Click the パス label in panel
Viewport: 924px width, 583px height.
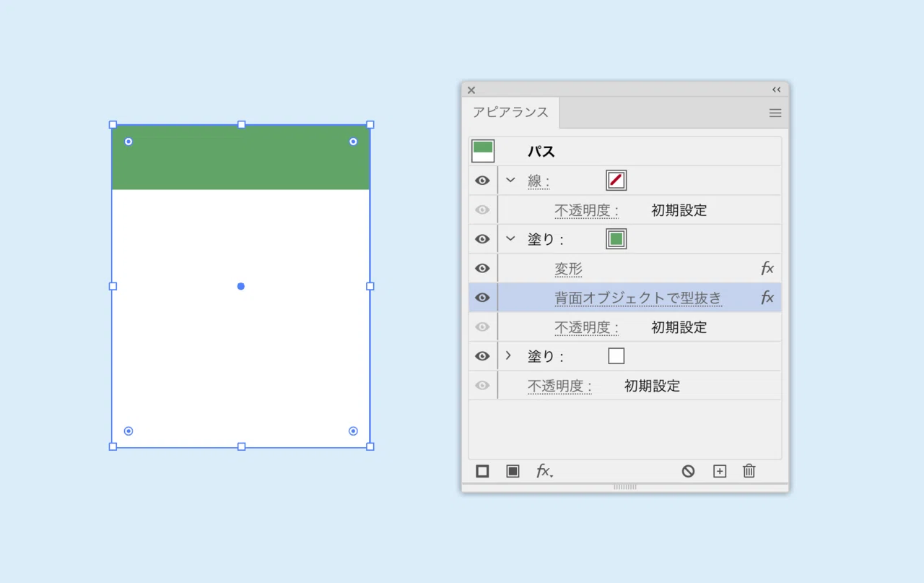pos(541,152)
